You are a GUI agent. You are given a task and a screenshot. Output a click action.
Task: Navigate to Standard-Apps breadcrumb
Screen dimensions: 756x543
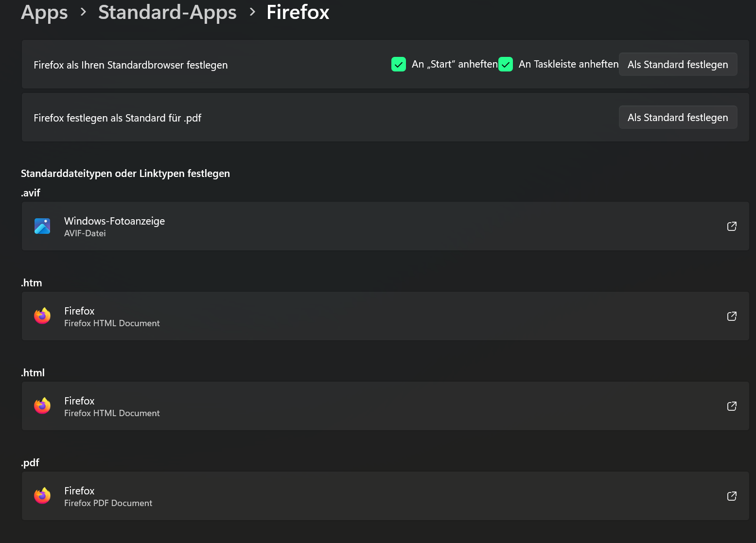tap(167, 12)
